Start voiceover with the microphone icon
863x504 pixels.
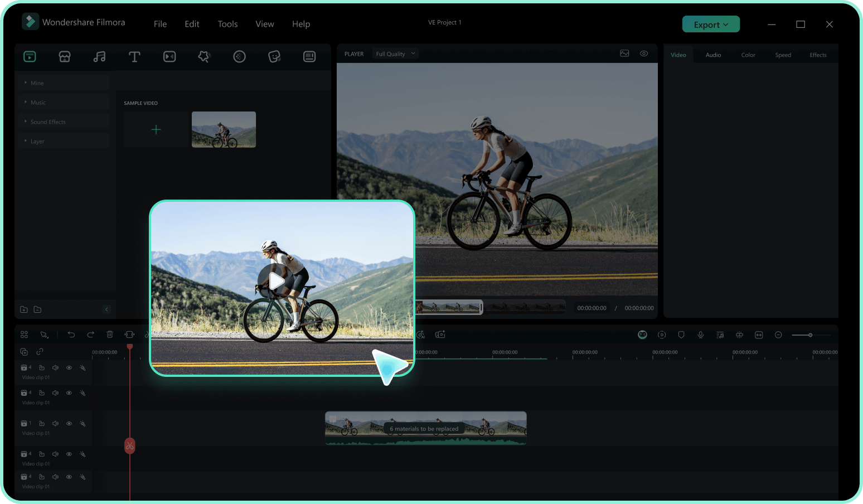(701, 335)
